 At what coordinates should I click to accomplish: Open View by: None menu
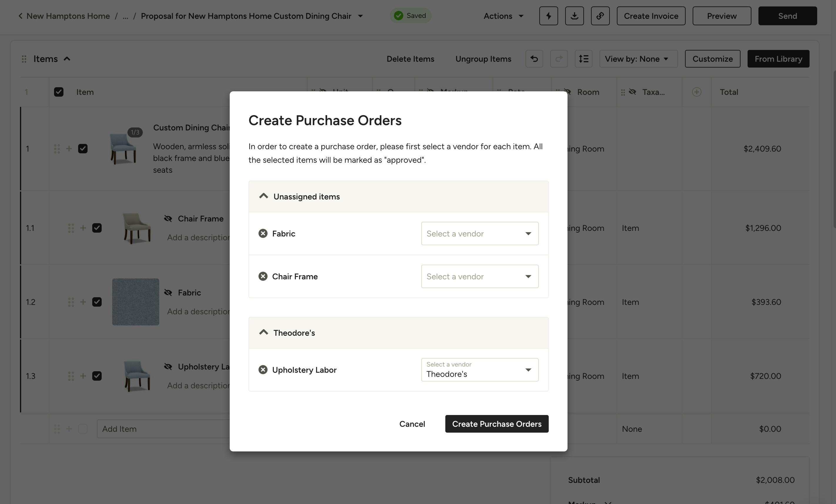pyautogui.click(x=638, y=59)
